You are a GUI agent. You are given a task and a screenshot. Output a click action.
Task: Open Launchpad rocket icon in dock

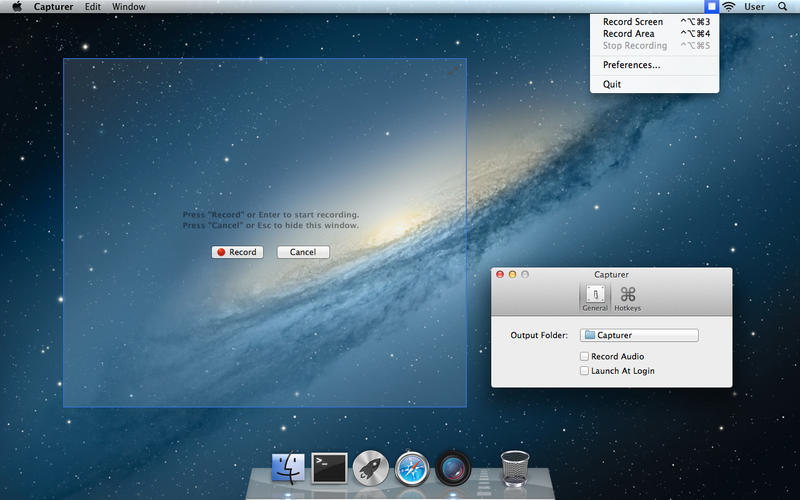[370, 467]
